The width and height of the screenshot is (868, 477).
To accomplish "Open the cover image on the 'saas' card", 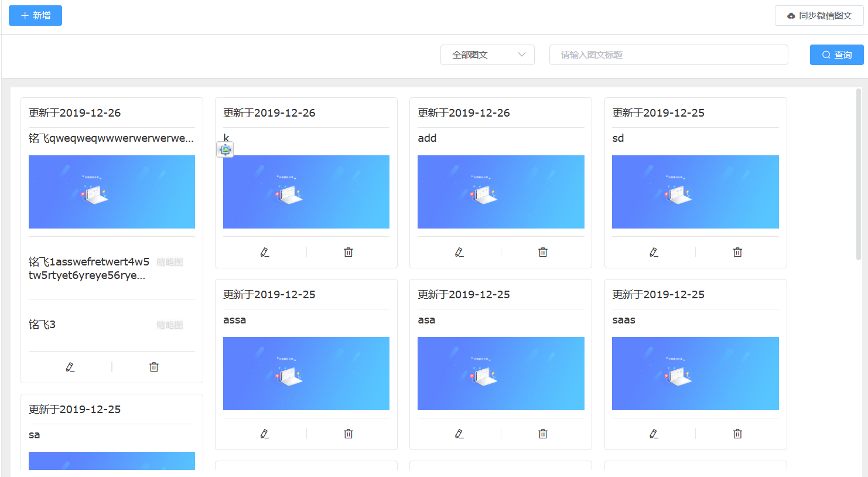I will click(x=695, y=373).
